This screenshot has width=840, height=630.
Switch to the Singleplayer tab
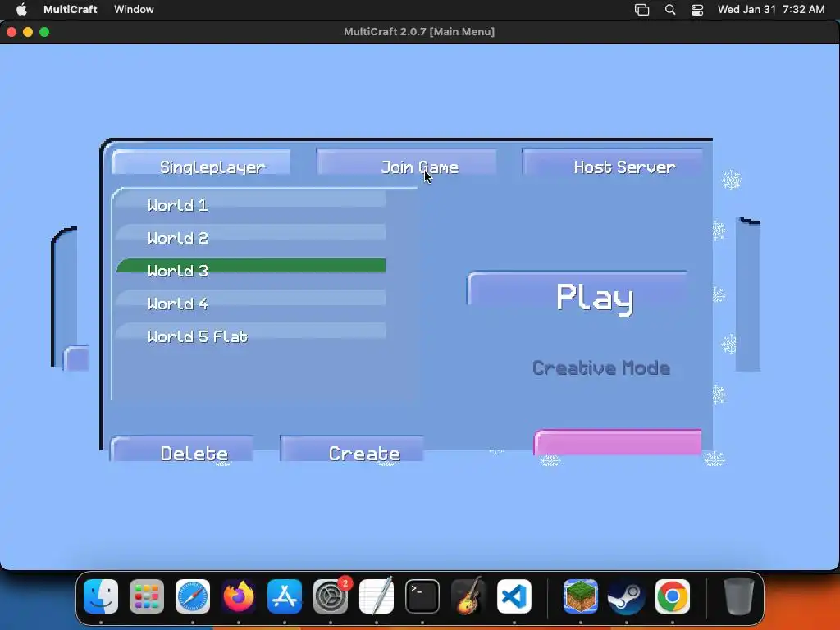click(202, 162)
